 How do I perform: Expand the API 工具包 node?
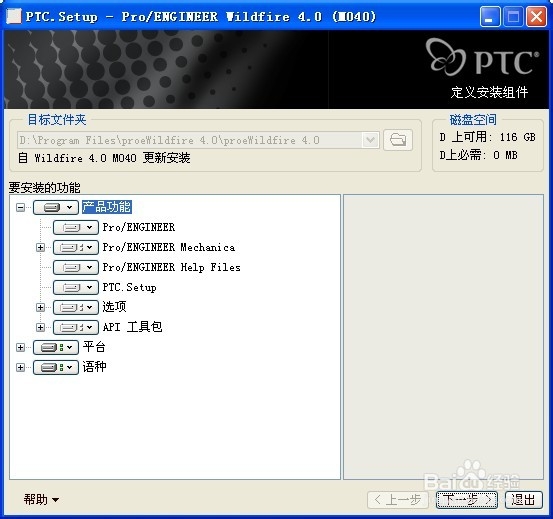(41, 328)
